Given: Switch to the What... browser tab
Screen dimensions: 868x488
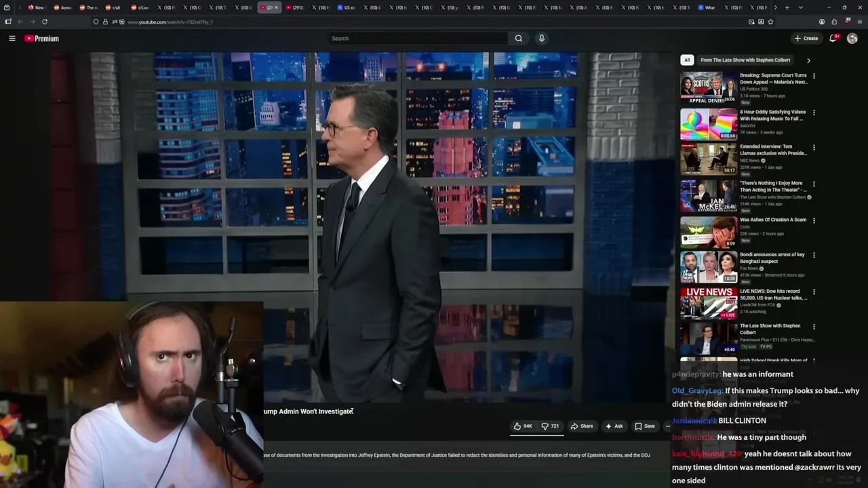Looking at the screenshot, I should pyautogui.click(x=707, y=7).
